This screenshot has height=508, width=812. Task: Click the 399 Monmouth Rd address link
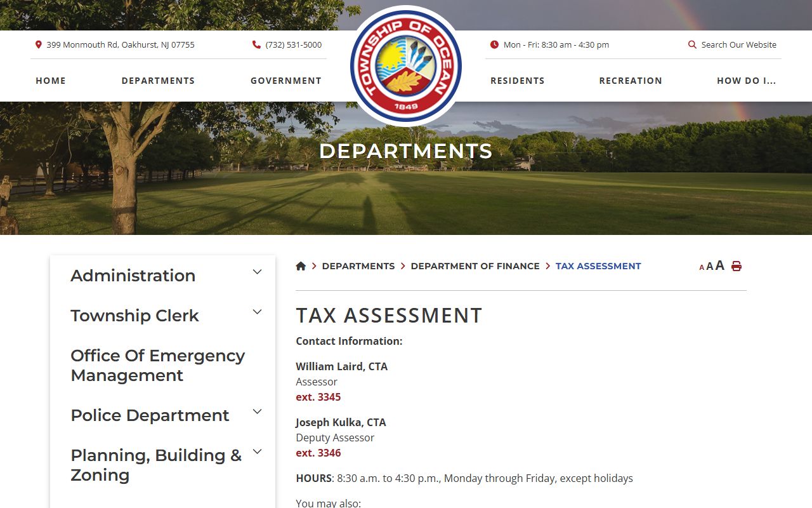pyautogui.click(x=121, y=44)
